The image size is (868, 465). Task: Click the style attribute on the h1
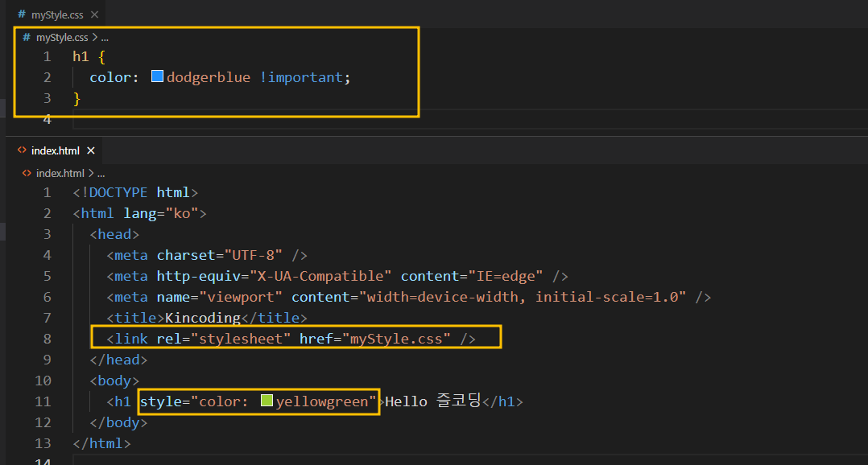pos(258,401)
